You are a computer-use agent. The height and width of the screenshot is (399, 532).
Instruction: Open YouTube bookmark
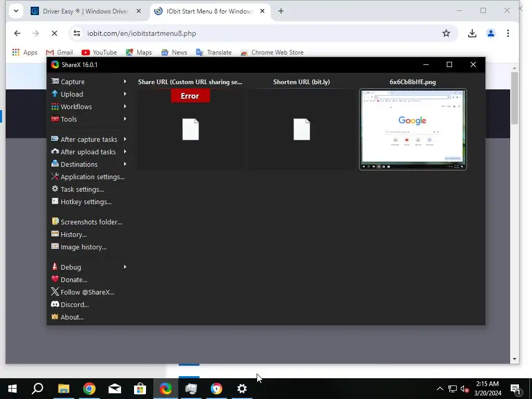(x=99, y=52)
